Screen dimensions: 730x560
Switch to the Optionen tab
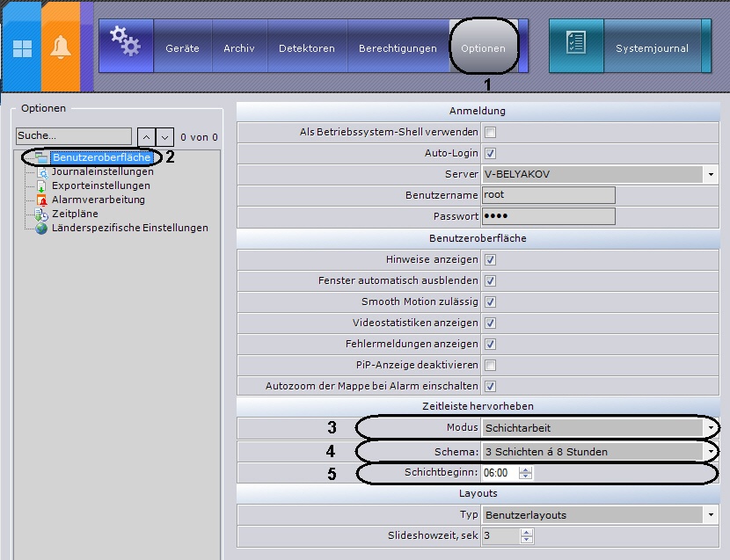[483, 48]
